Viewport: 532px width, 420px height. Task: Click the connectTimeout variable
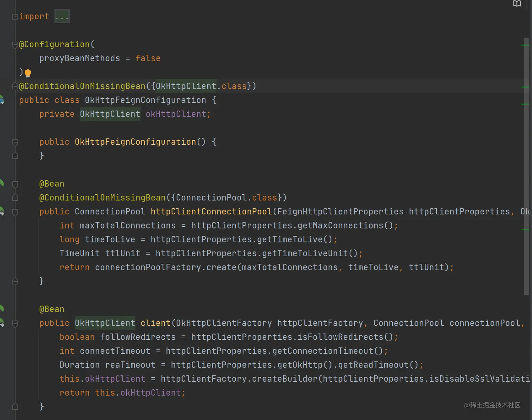pos(115,351)
